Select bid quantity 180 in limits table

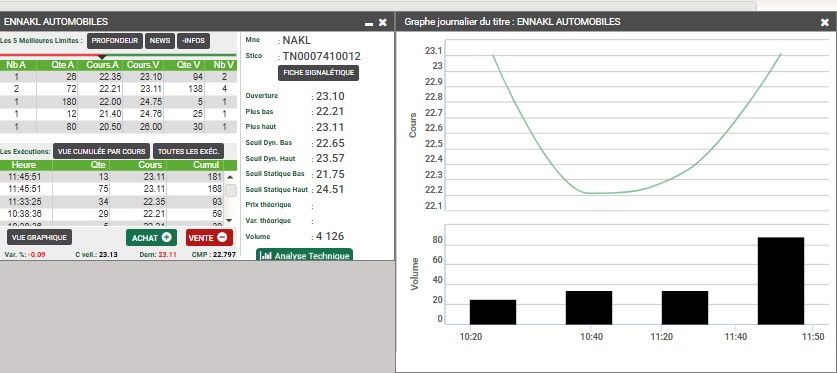click(x=69, y=102)
